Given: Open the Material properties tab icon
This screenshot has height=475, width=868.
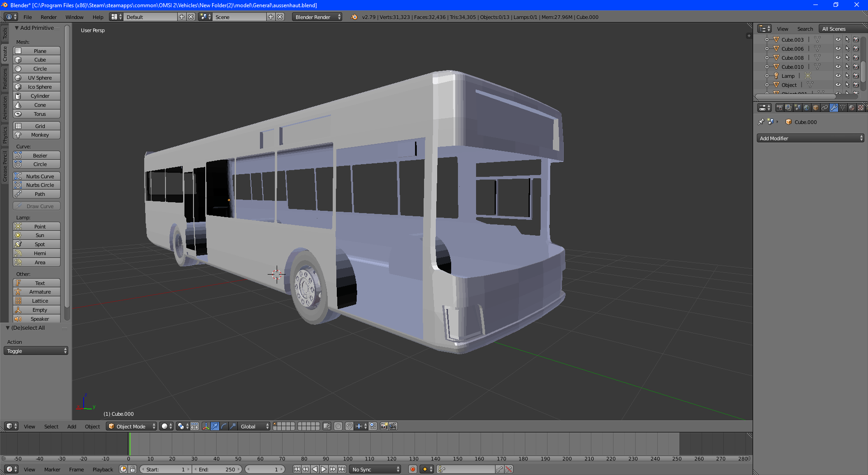Looking at the screenshot, I should 852,108.
